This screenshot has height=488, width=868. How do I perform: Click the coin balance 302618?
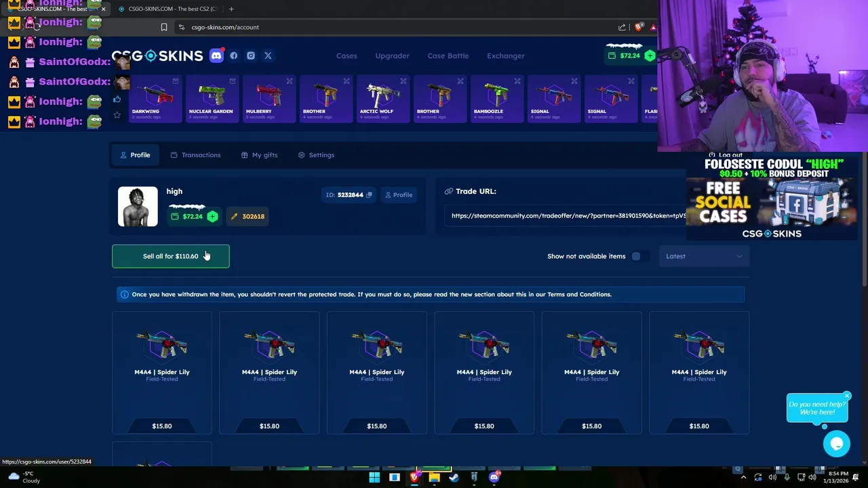(x=248, y=216)
